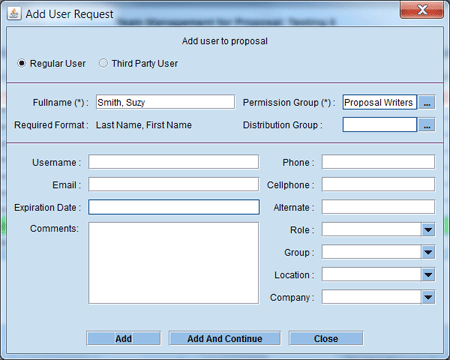Click the Fullname field containing Smith, Suzy
This screenshot has width=450, height=360.
(x=165, y=102)
